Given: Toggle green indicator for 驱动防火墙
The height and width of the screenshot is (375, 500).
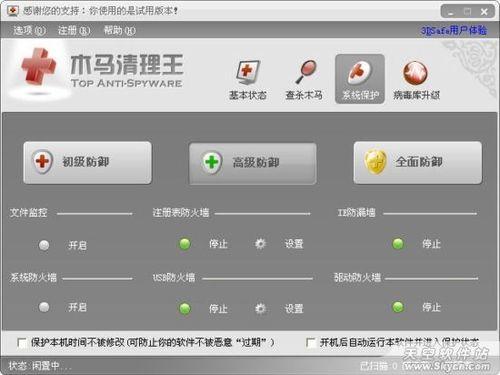Looking at the screenshot, I should [398, 307].
